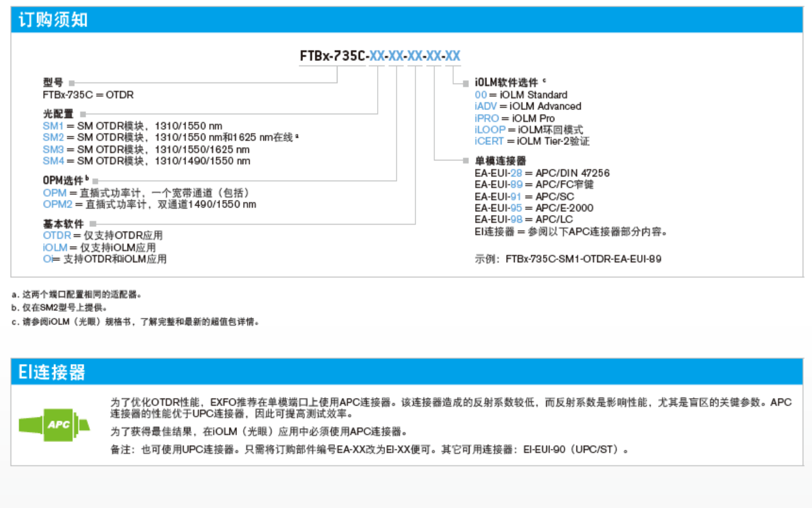Select the "iCERT = iOLM Tier-2验证" line
This screenshot has width=812, height=508.
pos(532,141)
